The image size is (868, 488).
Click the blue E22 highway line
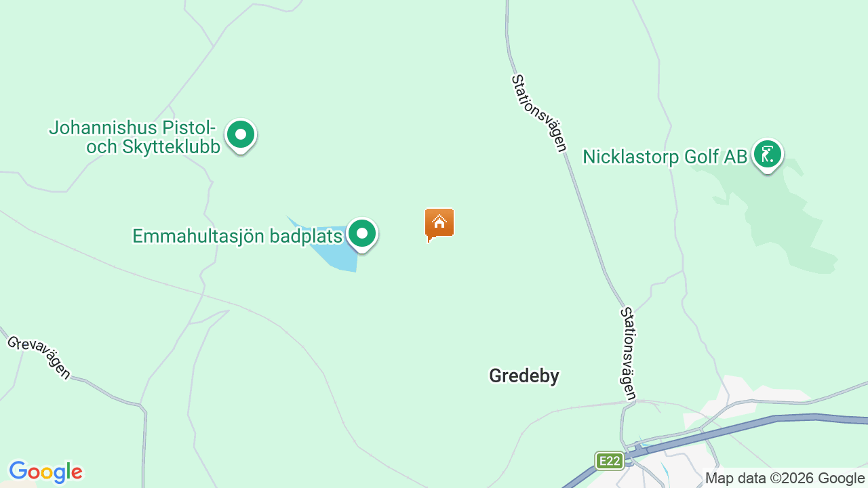[746, 423]
